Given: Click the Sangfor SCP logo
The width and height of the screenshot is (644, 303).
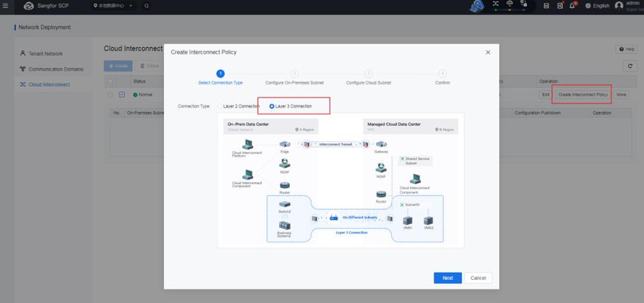Looking at the screenshot, I should (x=29, y=6).
